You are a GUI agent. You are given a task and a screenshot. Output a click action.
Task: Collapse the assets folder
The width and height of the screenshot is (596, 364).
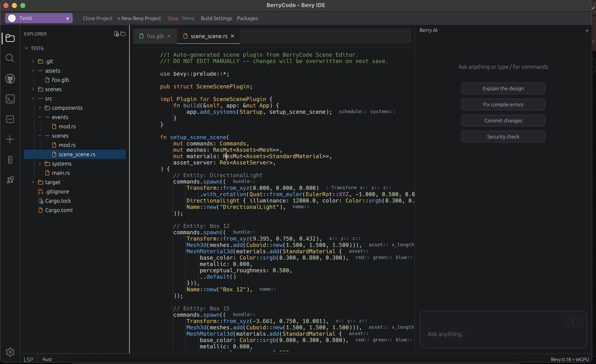pos(33,71)
